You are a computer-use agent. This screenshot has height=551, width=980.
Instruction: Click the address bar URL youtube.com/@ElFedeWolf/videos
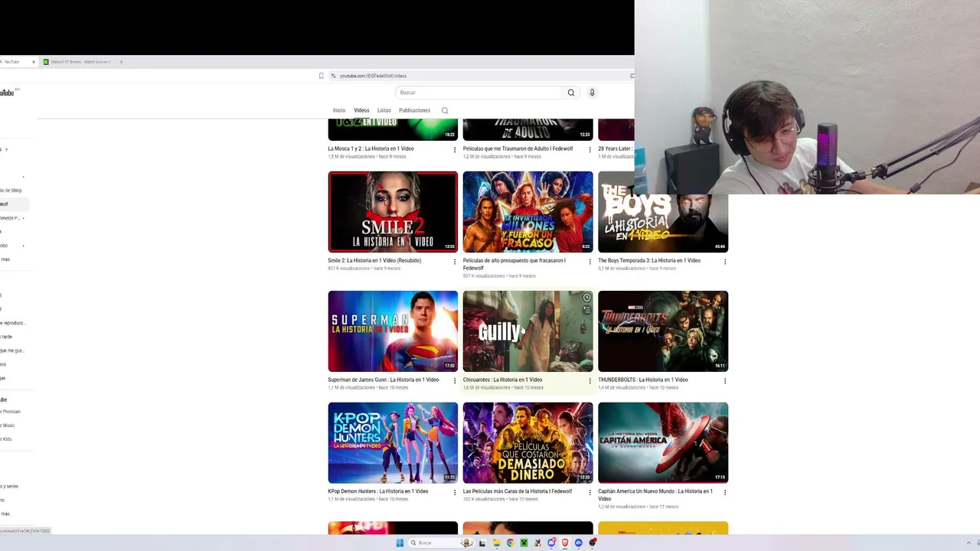[373, 76]
